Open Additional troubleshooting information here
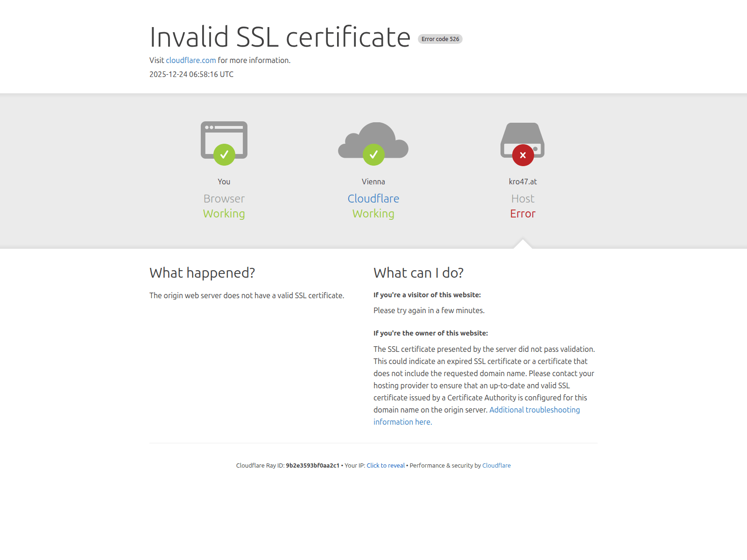 (x=535, y=410)
